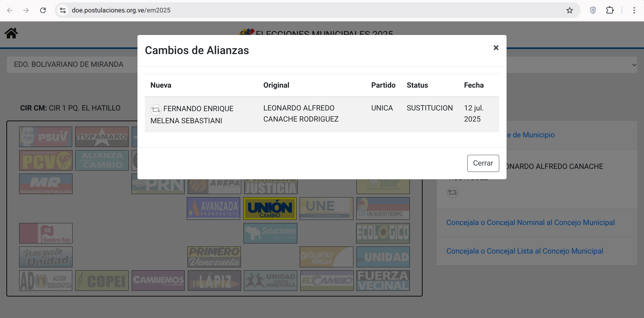Select the Primero Venezuela logo
644x318 pixels.
[214, 257]
